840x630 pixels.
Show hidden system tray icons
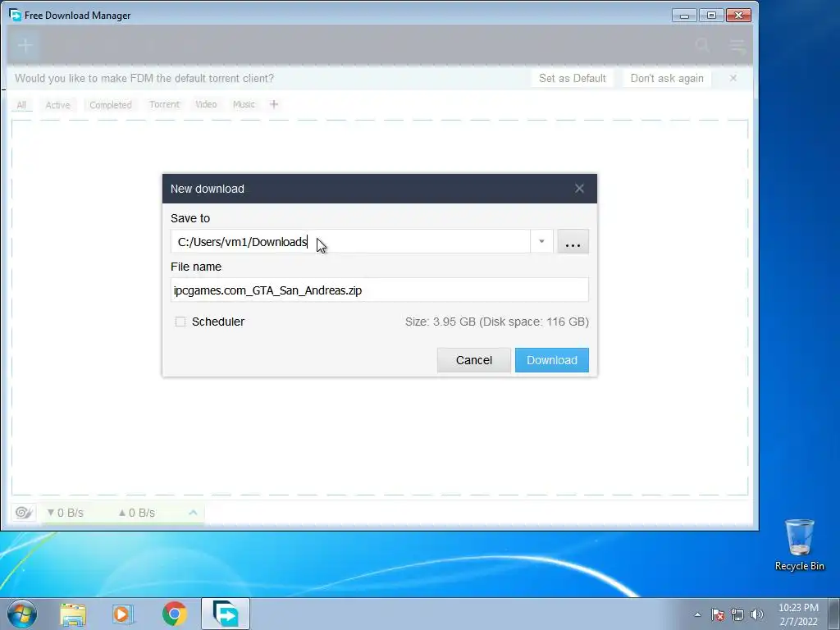[x=697, y=614]
